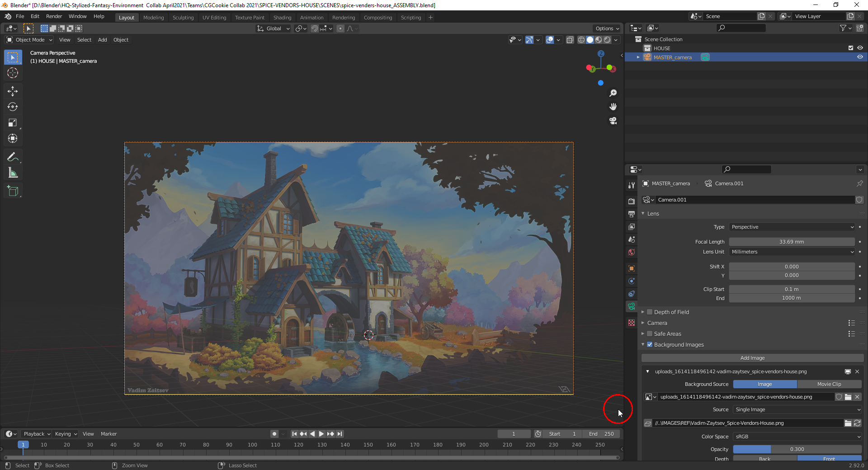Play the animation in the timeline
The image size is (868, 470).
(x=321, y=434)
